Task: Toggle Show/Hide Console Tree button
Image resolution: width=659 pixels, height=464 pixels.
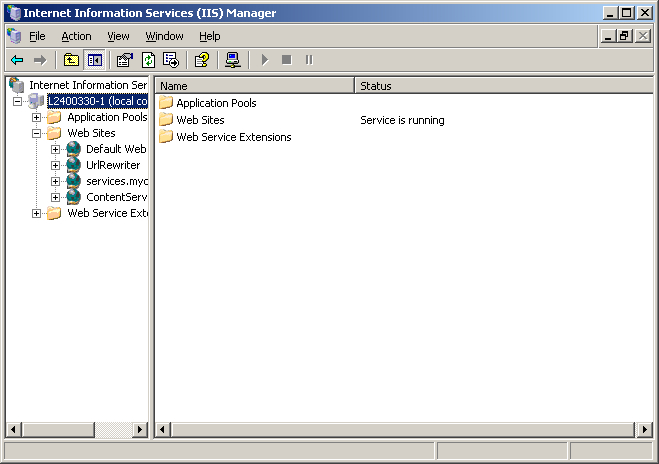Action: pos(95,60)
